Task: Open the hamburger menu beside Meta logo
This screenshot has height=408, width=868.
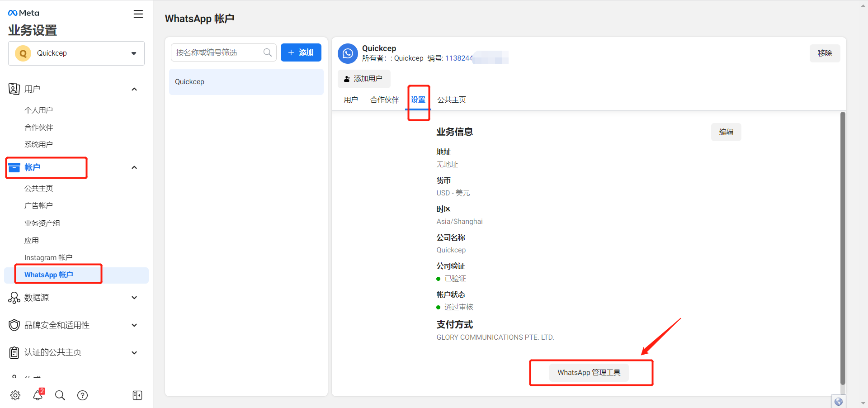Action: 138,14
